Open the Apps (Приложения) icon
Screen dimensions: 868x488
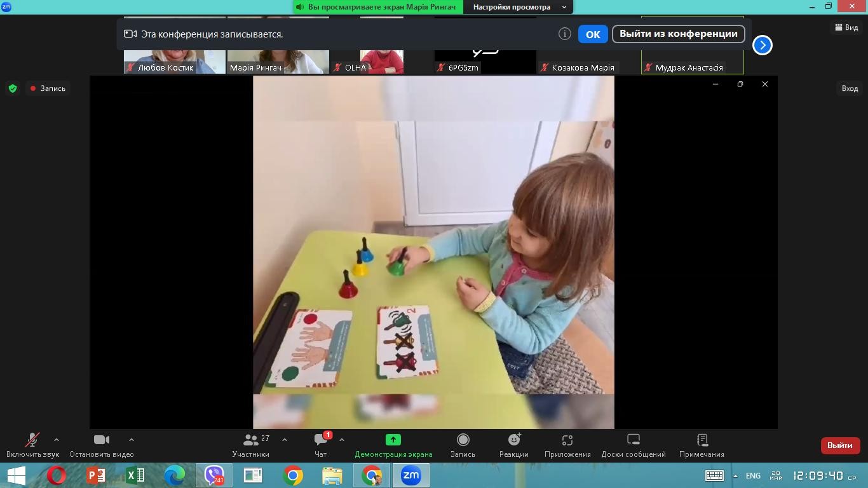(567, 440)
